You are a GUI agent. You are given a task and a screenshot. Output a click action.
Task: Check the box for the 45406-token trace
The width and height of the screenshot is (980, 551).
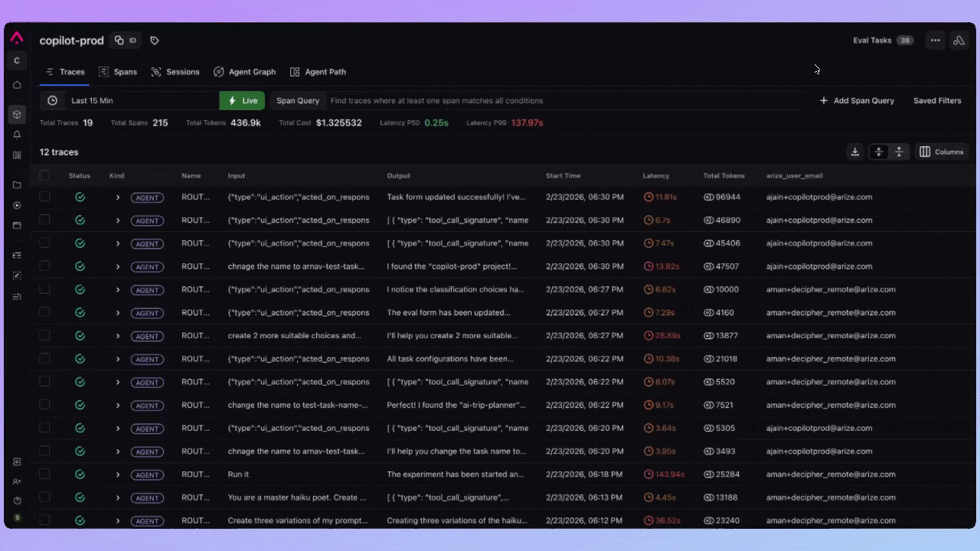coord(44,243)
